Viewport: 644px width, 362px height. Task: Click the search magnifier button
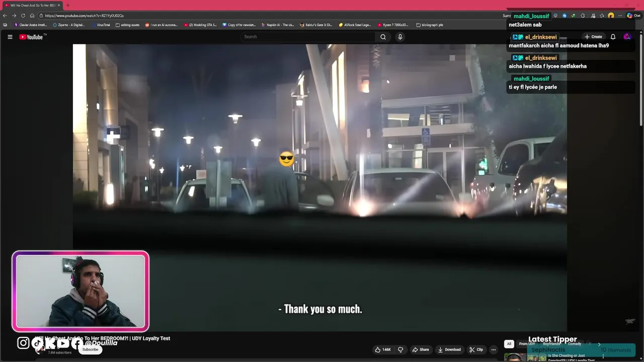click(383, 37)
